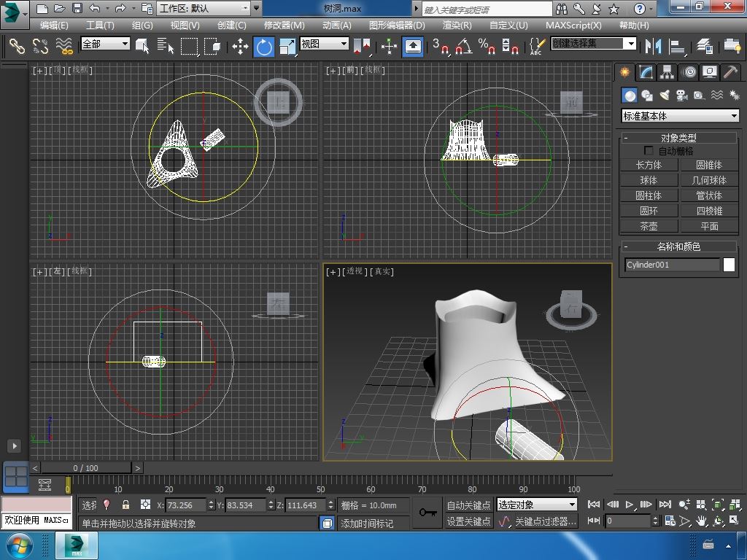Open the Hierarchy panel tab

666,72
